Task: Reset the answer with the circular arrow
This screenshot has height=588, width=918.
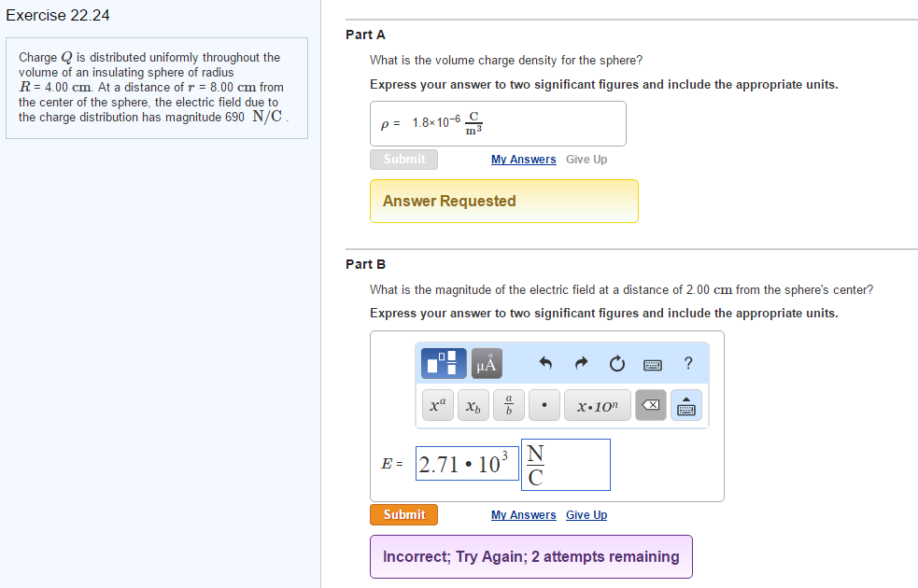Action: coord(615,363)
